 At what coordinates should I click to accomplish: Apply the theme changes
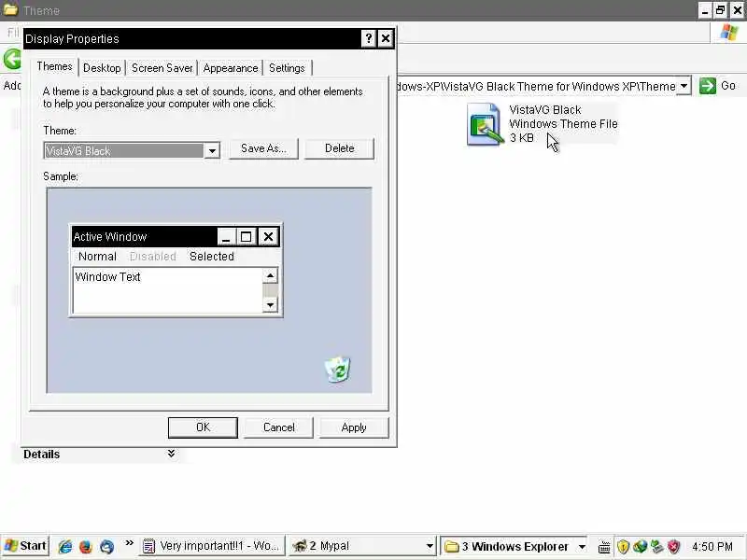354,427
